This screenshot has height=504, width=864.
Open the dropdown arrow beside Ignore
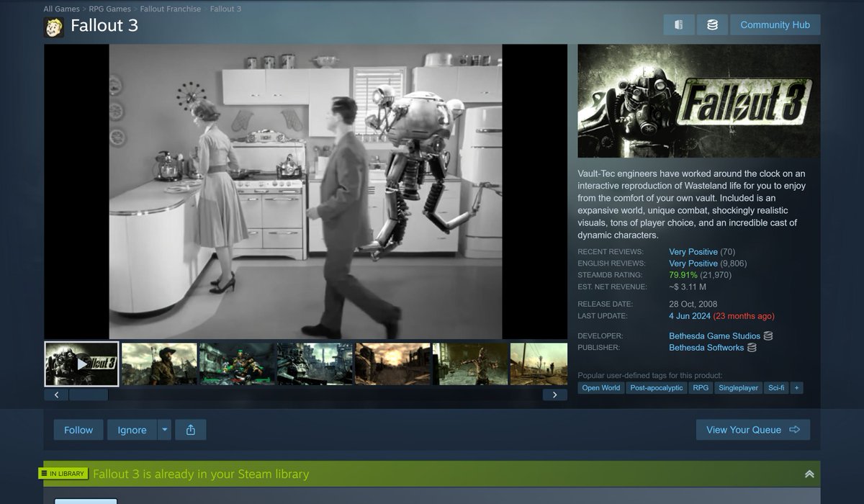(x=164, y=430)
